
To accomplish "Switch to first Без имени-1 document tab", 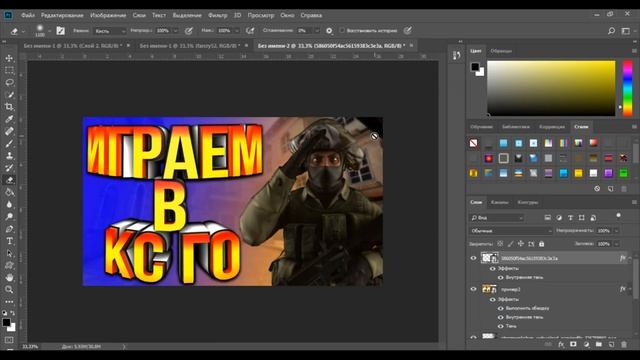I will [x=73, y=46].
